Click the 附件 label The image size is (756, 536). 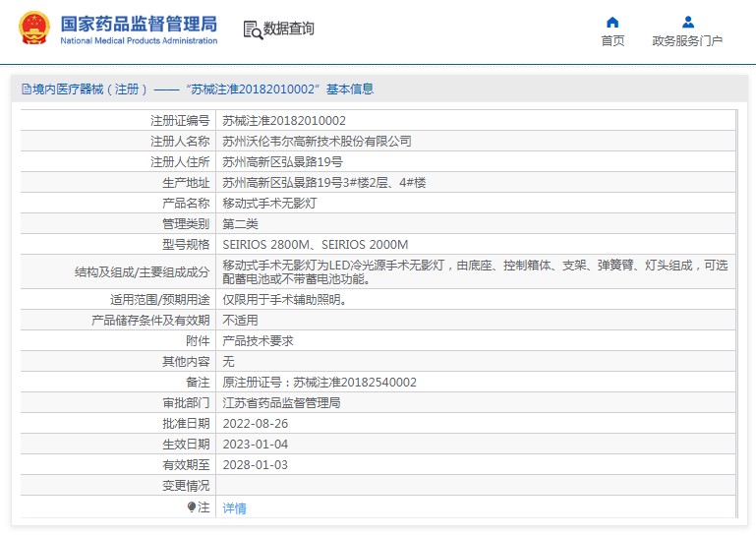tap(198, 341)
